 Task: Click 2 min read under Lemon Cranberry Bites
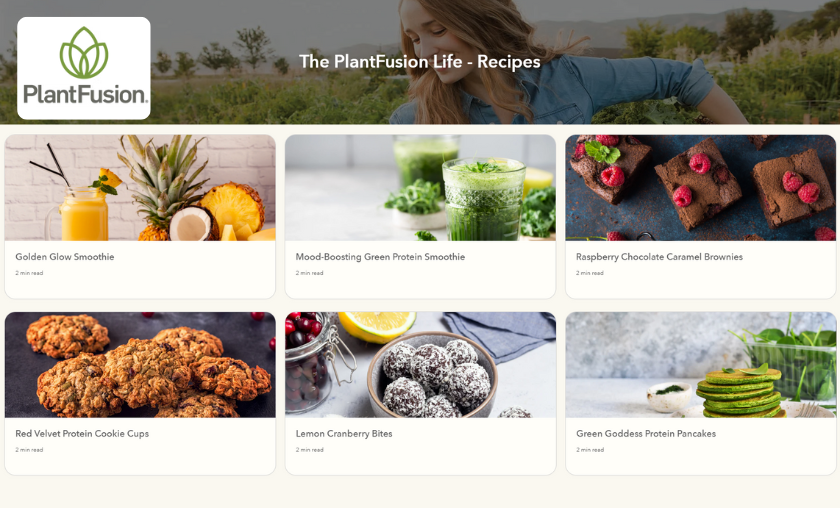(x=310, y=450)
